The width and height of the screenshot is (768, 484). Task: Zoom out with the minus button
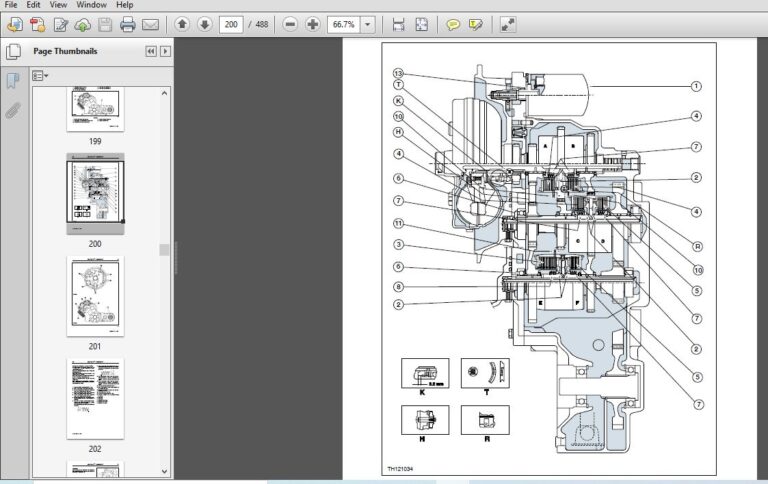click(x=290, y=24)
